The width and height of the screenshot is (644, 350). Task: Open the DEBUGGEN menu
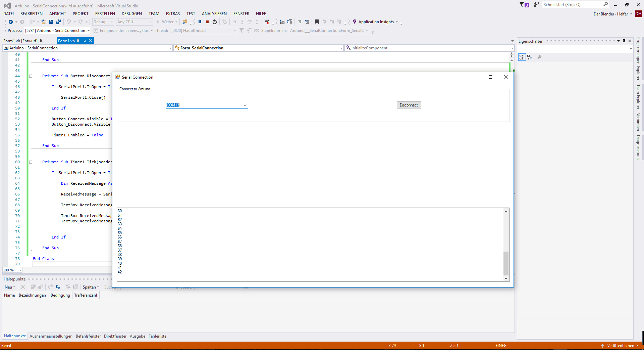[x=131, y=13]
